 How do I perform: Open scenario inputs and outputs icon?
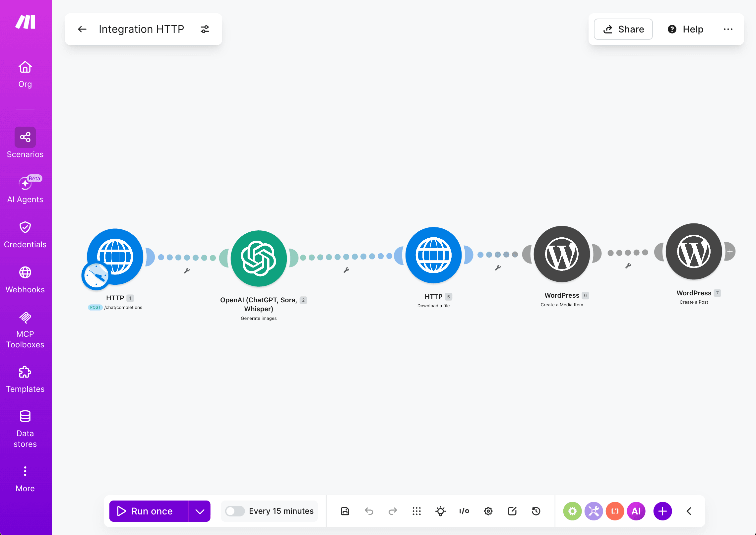coord(464,511)
